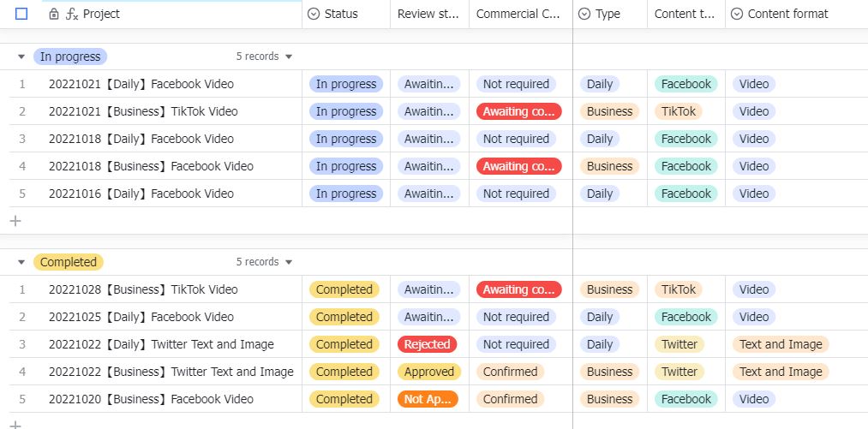868x429 pixels.
Task: Add record plus icon under Completed group
Action: 15,423
